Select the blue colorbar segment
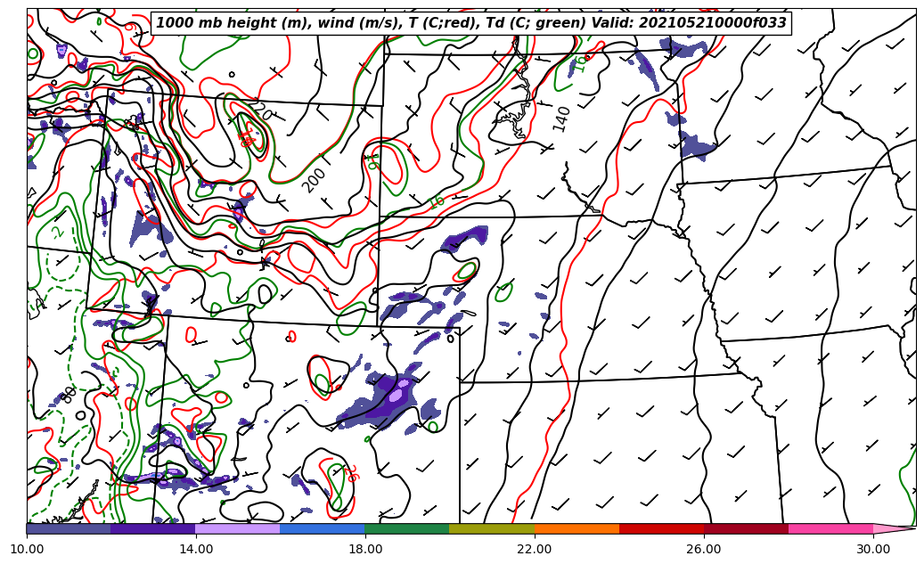The image size is (924, 564). [323, 528]
